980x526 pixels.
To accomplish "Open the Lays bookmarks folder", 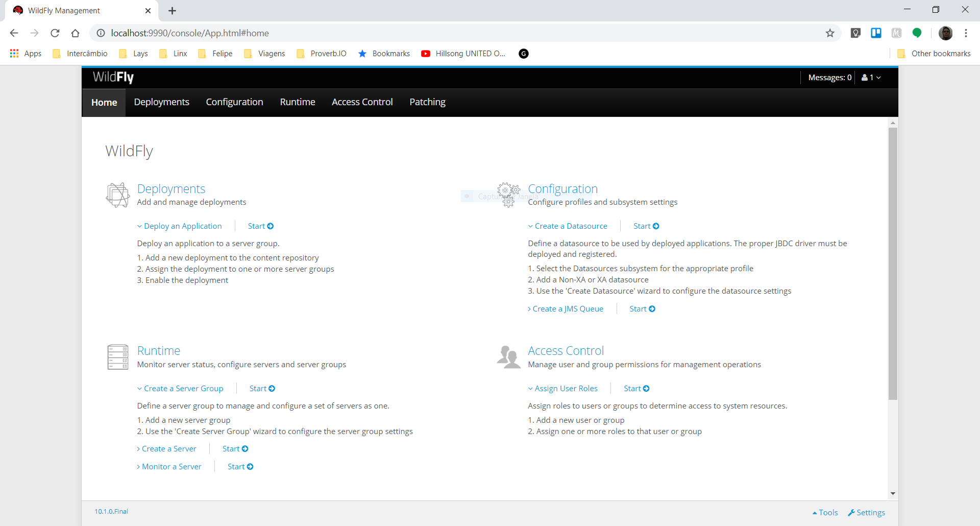I will (x=133, y=54).
